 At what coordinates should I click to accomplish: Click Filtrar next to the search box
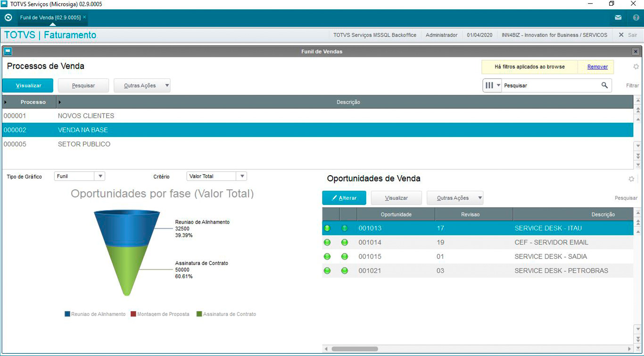tap(633, 86)
